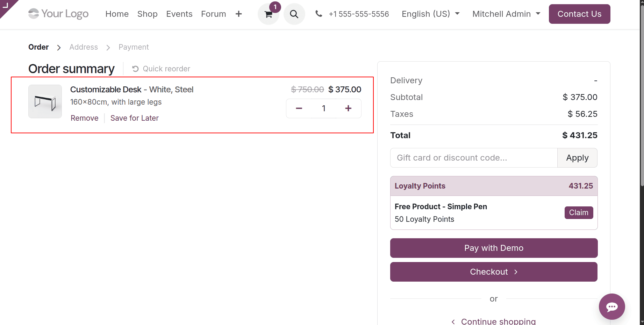The width and height of the screenshot is (644, 325).
Task: Click the Order summary heading
Action: click(x=71, y=69)
